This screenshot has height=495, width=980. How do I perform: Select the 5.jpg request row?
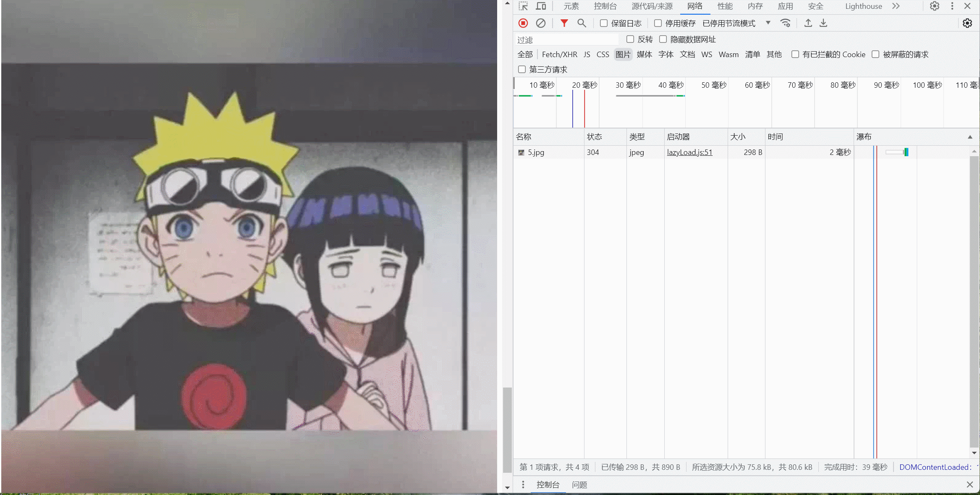[x=742, y=153]
